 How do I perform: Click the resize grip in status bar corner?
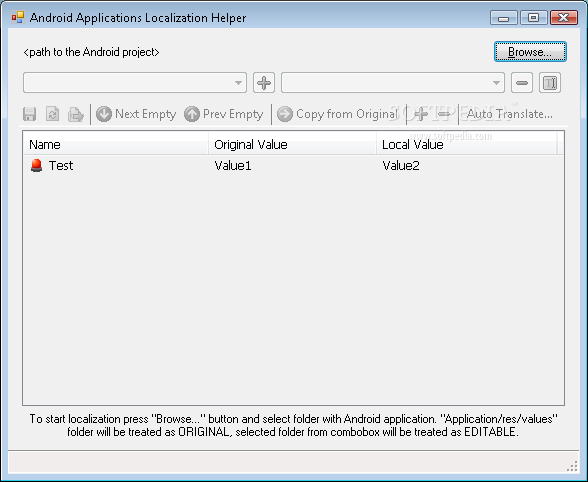pyautogui.click(x=572, y=466)
